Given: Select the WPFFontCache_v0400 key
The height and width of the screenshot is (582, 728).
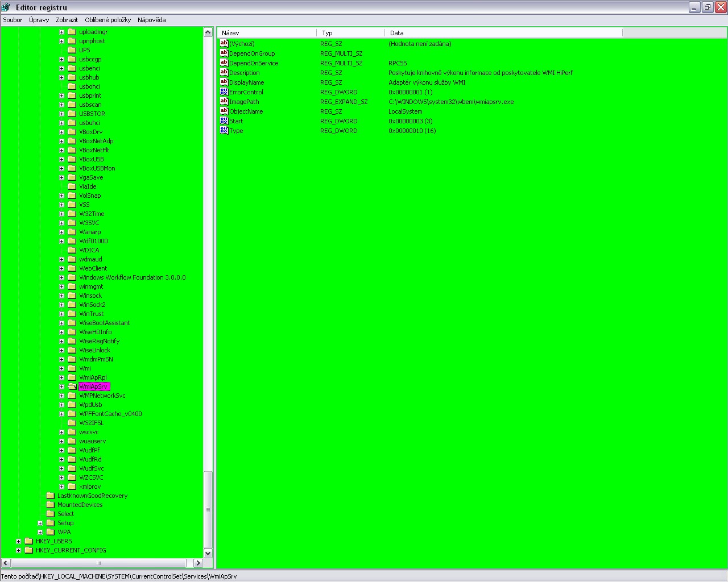Looking at the screenshot, I should (x=110, y=414).
